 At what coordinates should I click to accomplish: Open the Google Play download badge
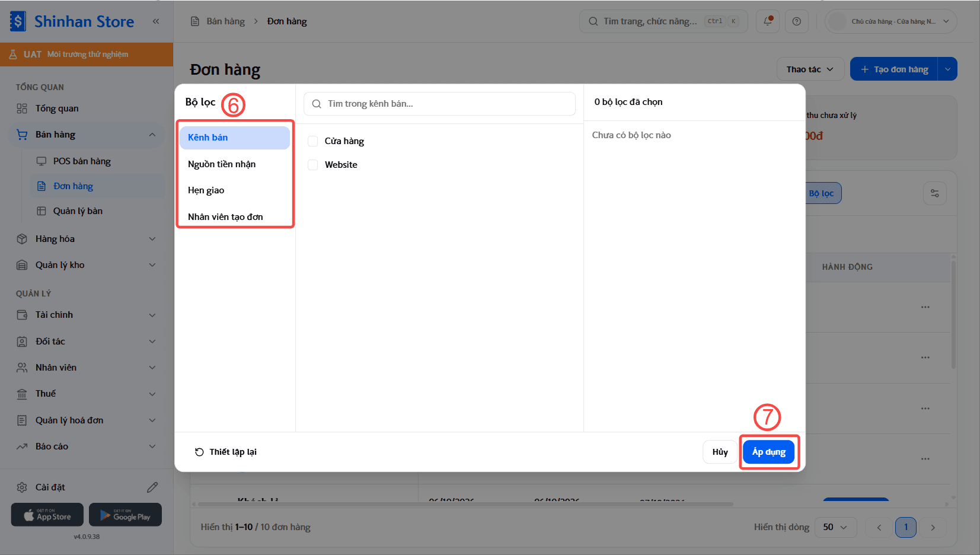[x=125, y=515]
